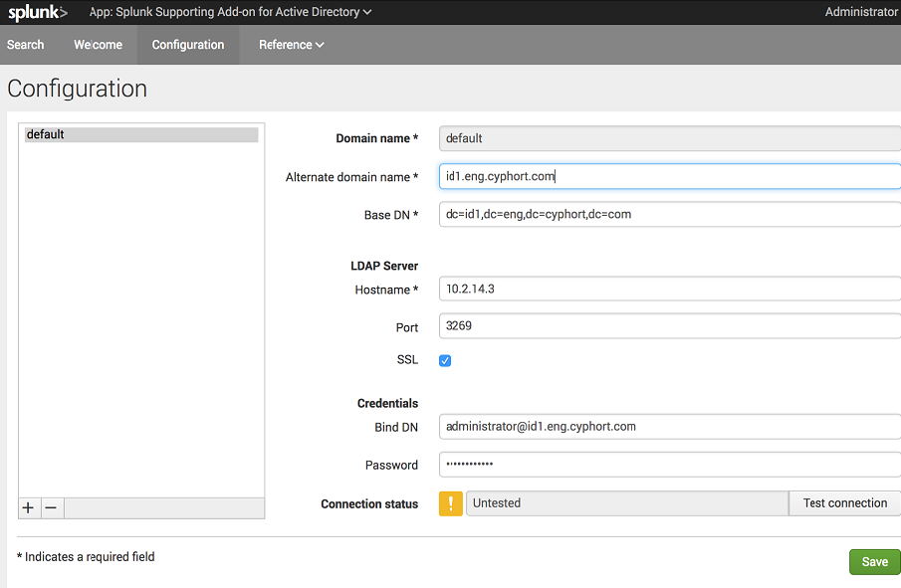Select the default domain in list
Image resolution: width=901 pixels, height=588 pixels.
[x=140, y=134]
